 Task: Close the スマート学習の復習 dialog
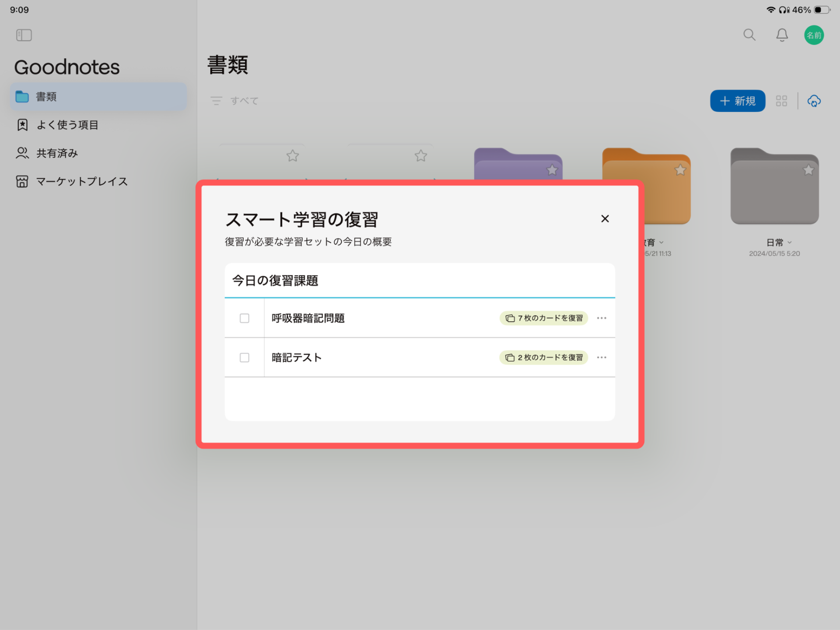[x=605, y=219]
